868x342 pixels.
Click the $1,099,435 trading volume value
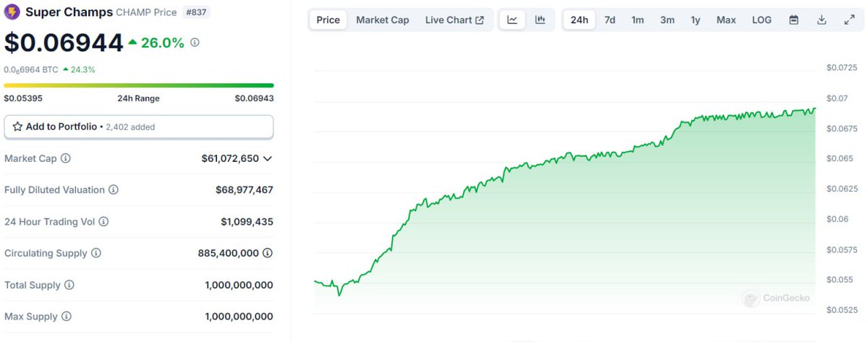tap(247, 222)
